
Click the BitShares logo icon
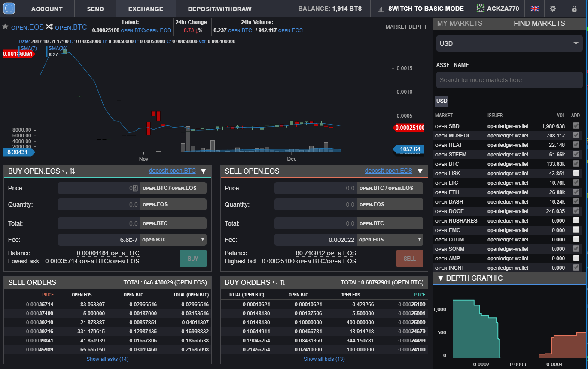(9, 8)
